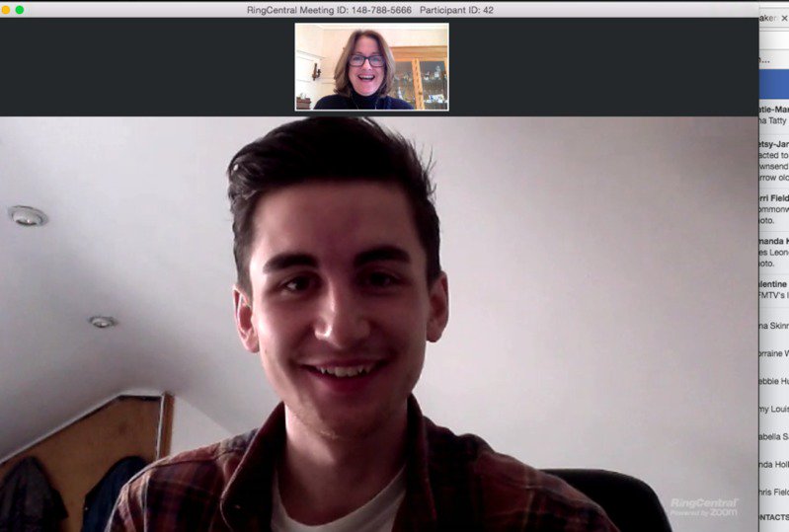
Task: Switch to the background tab ending 'aker'
Action: tap(769, 18)
